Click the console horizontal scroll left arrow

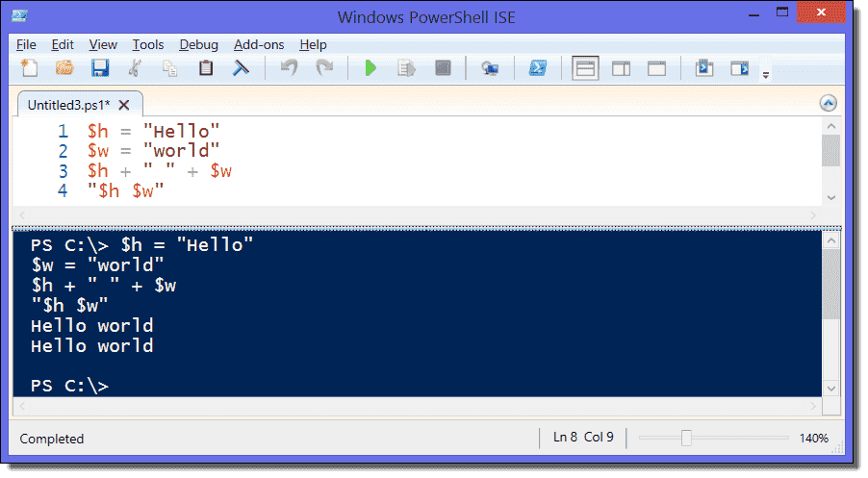point(22,406)
